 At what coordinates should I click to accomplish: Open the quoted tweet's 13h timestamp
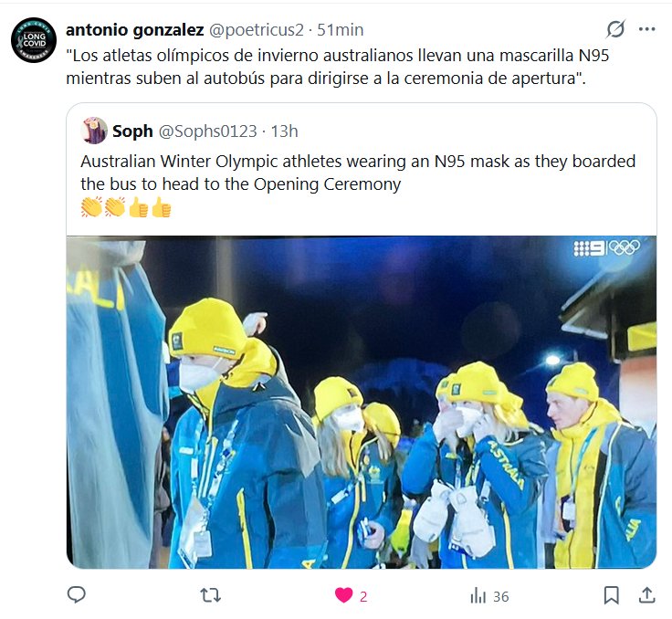pos(284,131)
